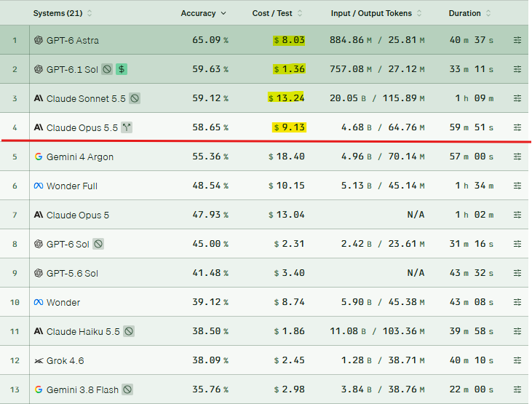Open settings icon for Claude Opus 5.5 row
The width and height of the screenshot is (532, 404).
click(517, 127)
